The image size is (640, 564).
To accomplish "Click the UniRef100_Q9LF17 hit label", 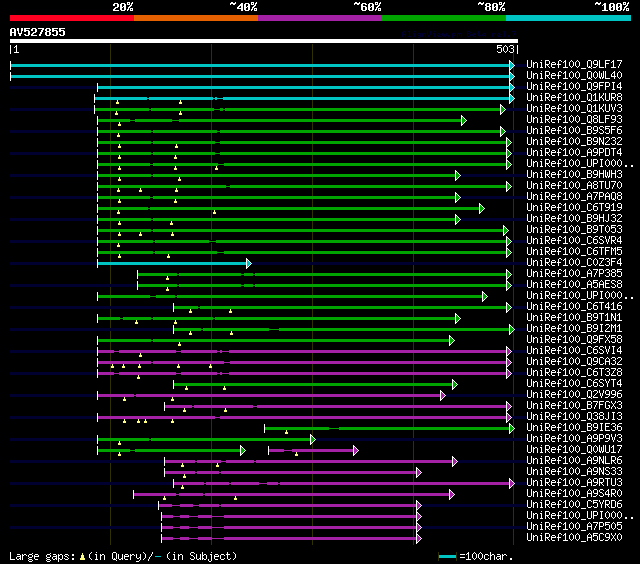I will point(574,64).
